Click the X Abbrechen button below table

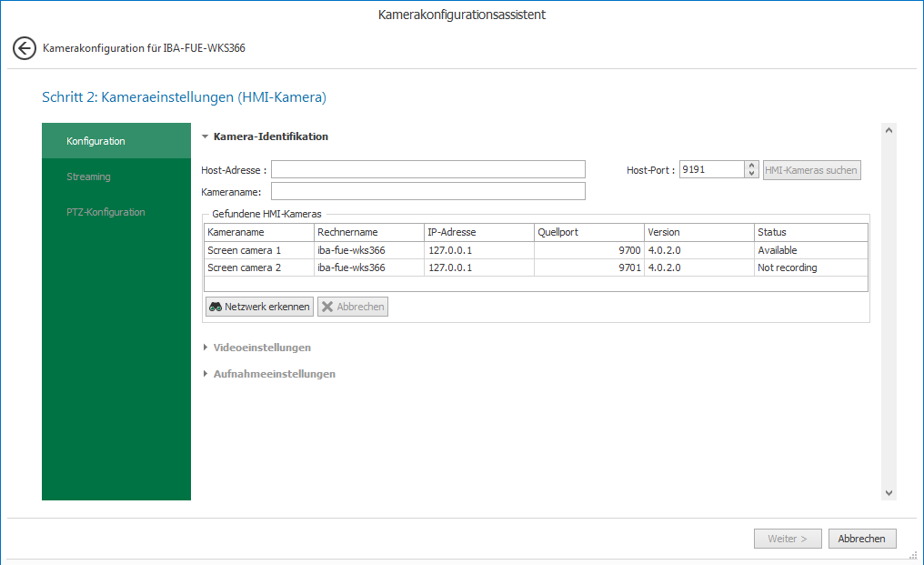coord(353,307)
